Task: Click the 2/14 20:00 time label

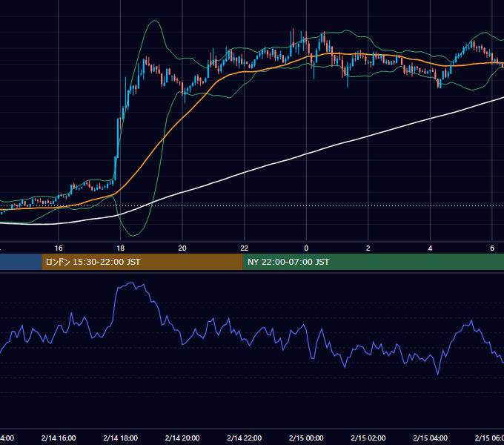Action: [182, 438]
